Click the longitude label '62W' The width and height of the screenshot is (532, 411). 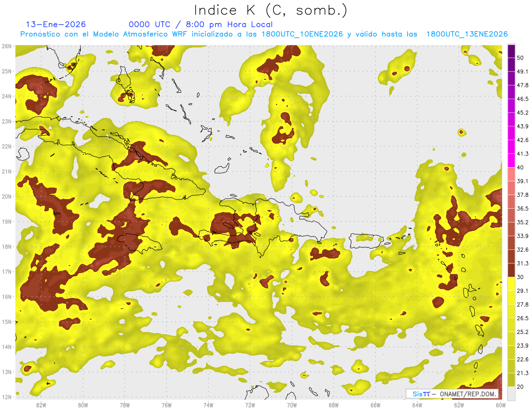(458, 405)
